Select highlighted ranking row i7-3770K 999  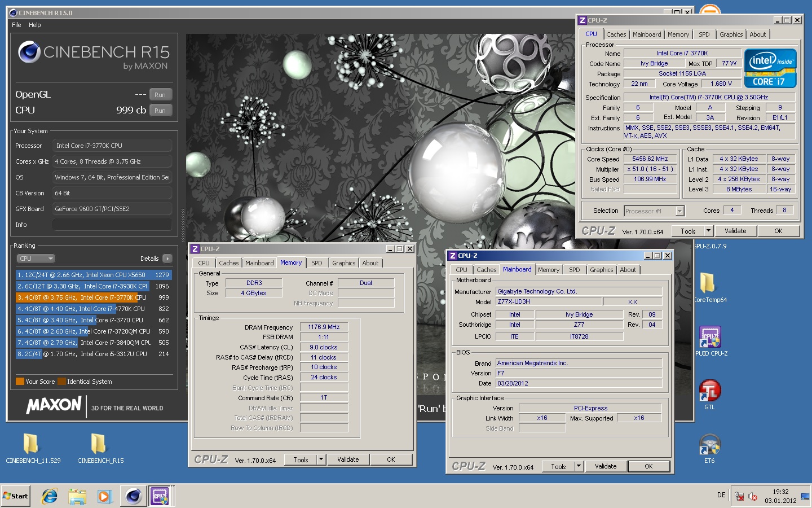[94, 297]
